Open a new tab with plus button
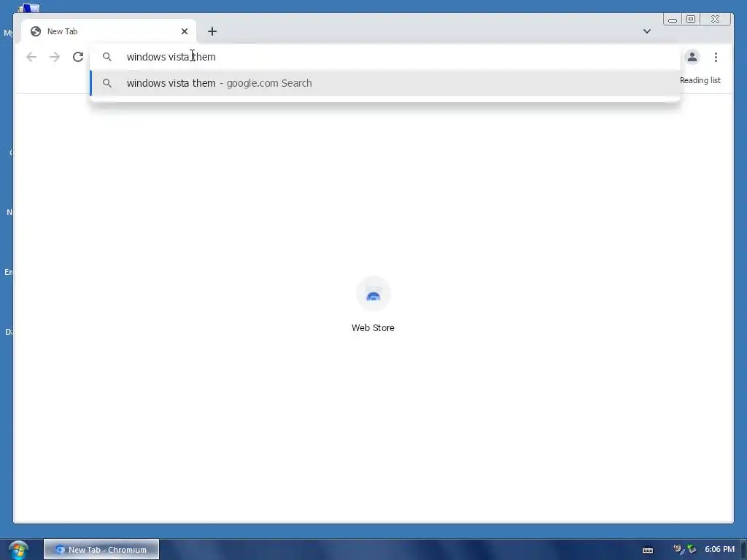The image size is (747, 560). [212, 31]
